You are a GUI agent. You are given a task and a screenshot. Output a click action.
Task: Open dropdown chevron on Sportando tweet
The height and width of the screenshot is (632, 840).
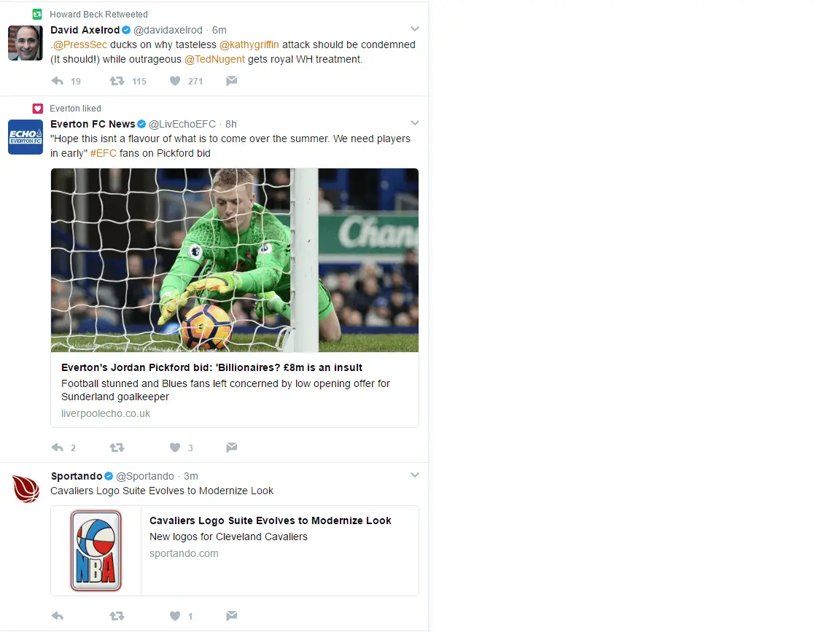coord(415,475)
